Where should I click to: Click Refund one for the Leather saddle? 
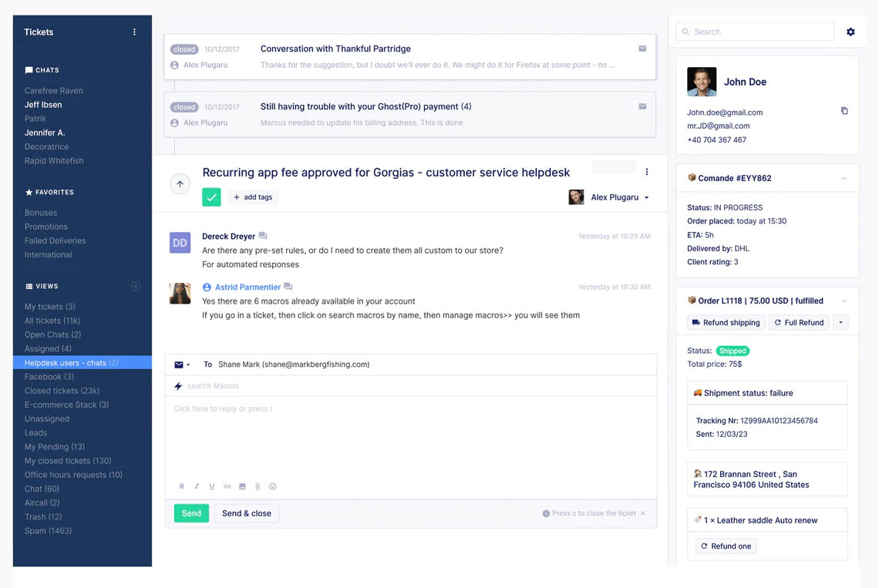pos(725,546)
